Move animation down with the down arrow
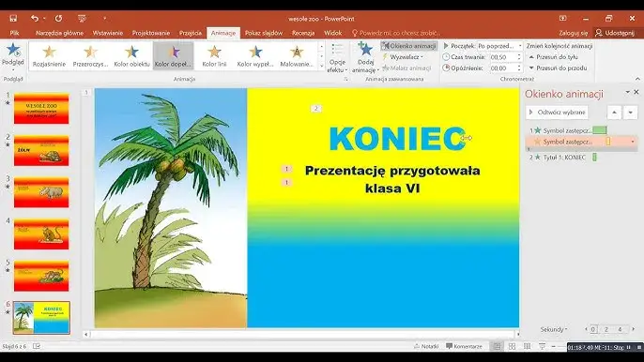Screen dimensions: 644x362 click(631, 113)
